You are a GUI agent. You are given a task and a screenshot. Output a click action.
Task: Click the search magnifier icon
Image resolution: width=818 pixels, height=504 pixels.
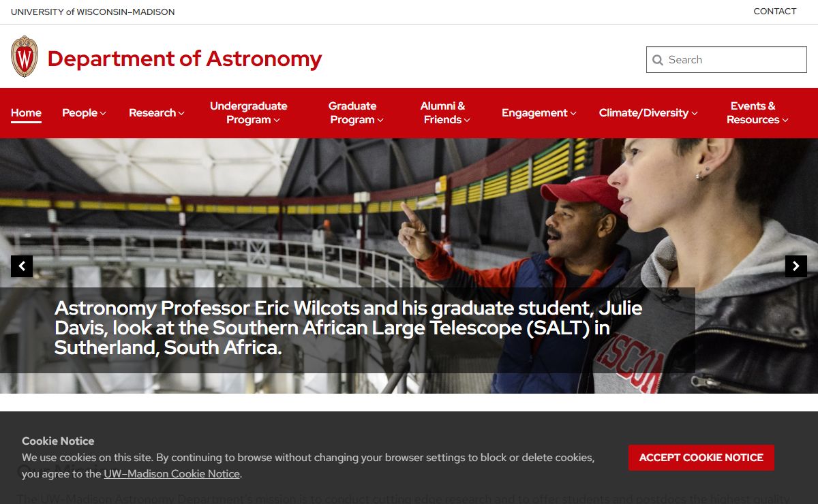(658, 60)
